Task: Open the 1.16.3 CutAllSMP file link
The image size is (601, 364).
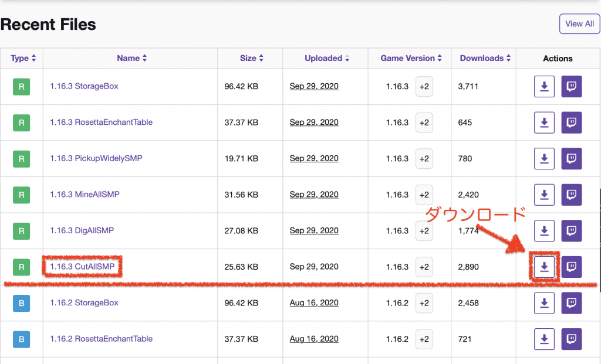Action: [x=82, y=266]
